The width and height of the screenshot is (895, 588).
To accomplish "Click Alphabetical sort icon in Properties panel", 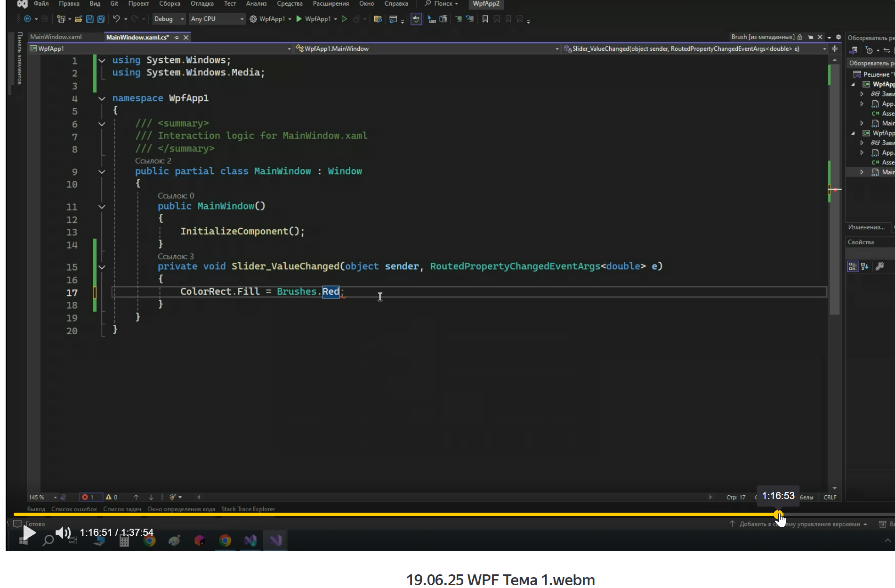I will coord(865,266).
